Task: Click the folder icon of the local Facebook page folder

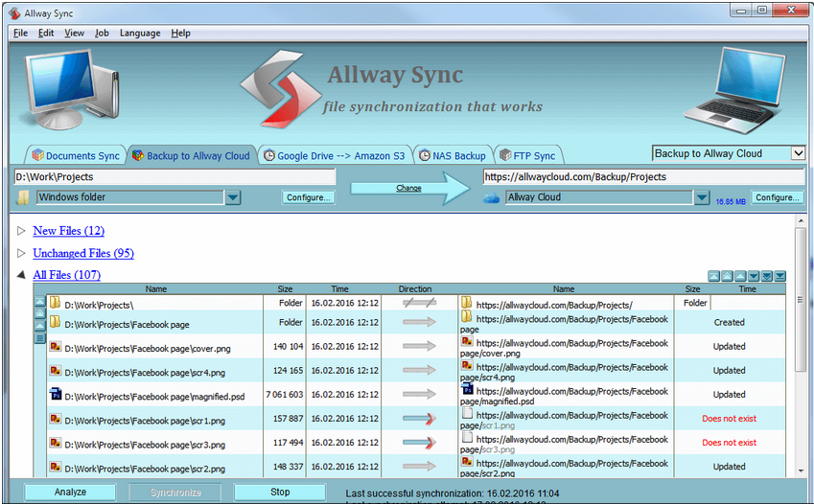Action: (x=55, y=322)
